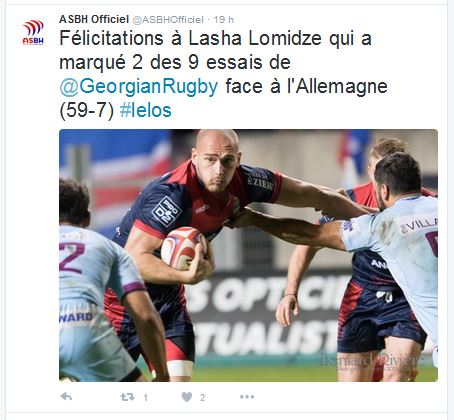Click the retweet count 1
454x420 pixels.
point(146,397)
